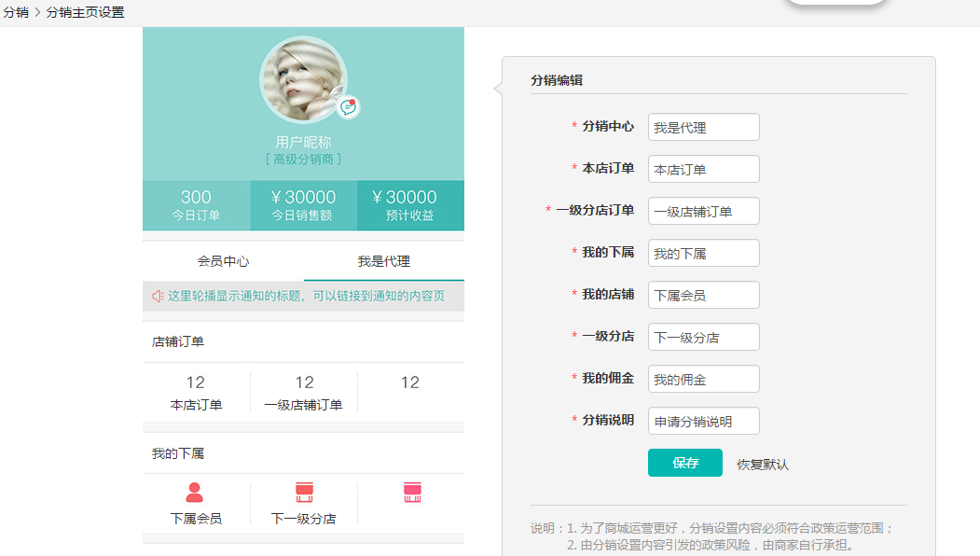This screenshot has width=980, height=556.
Task: Click the 本店订单 input field
Action: pyautogui.click(x=703, y=169)
